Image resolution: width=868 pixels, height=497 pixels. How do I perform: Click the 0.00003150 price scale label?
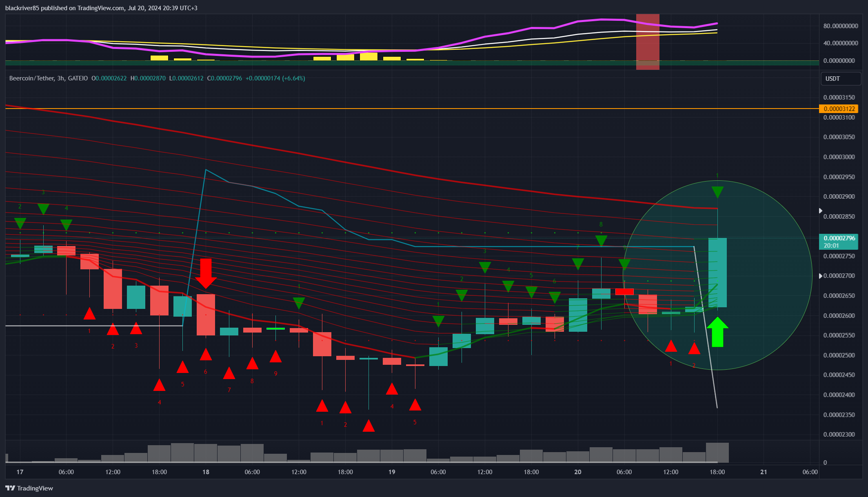839,98
